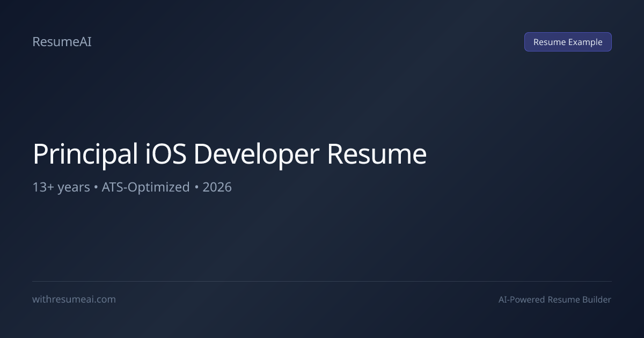Click the ATS-Optimized label
Image resolution: width=644 pixels, height=338 pixels.
click(146, 187)
